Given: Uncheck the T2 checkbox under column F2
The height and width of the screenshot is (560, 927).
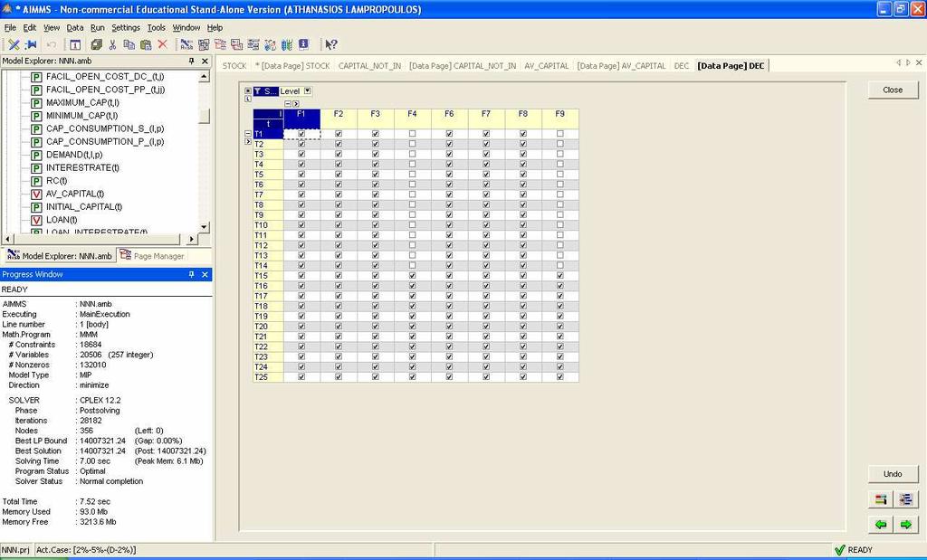Looking at the screenshot, I should coord(339,144).
